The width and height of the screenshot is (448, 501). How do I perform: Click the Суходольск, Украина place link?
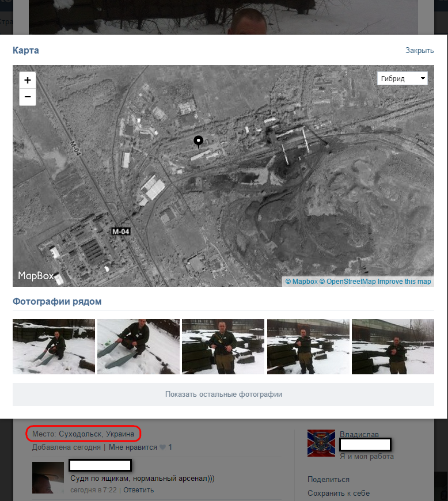pos(96,434)
